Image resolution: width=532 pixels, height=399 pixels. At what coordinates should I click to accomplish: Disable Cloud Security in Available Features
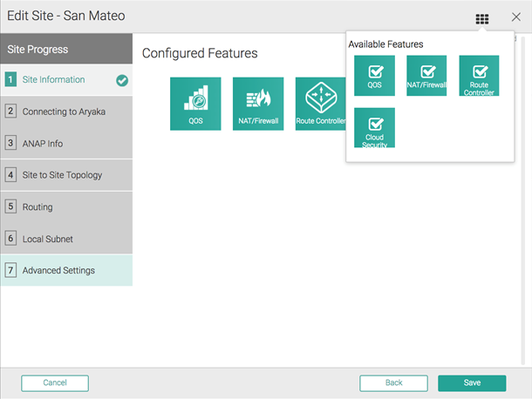374,124
